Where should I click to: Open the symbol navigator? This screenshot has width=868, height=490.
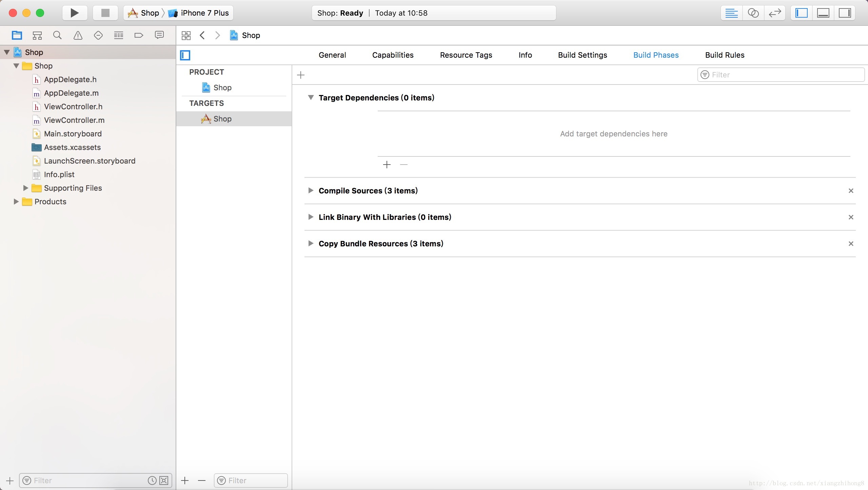tap(37, 35)
